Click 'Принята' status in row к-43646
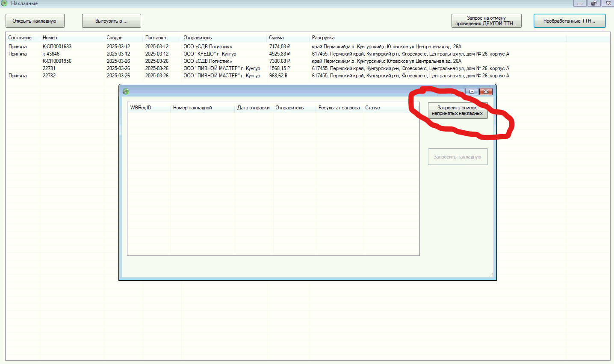 tap(18, 54)
